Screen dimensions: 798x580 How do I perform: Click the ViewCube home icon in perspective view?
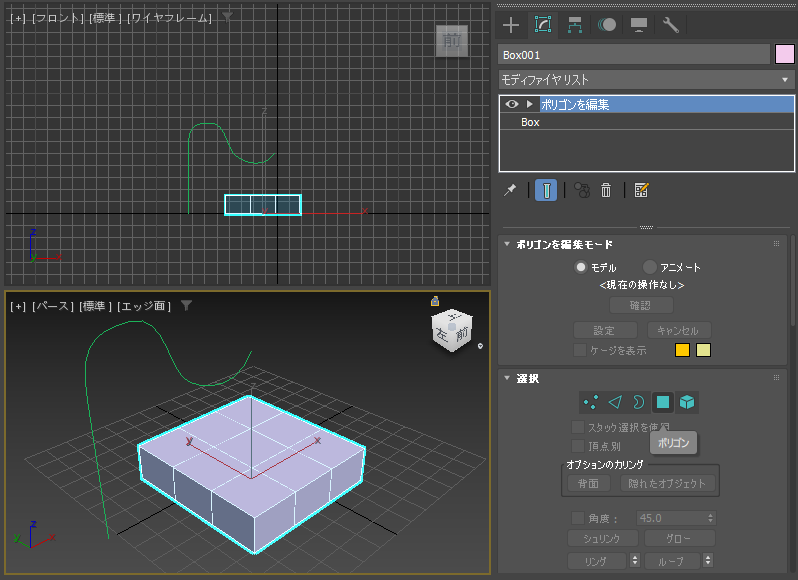pos(435,301)
